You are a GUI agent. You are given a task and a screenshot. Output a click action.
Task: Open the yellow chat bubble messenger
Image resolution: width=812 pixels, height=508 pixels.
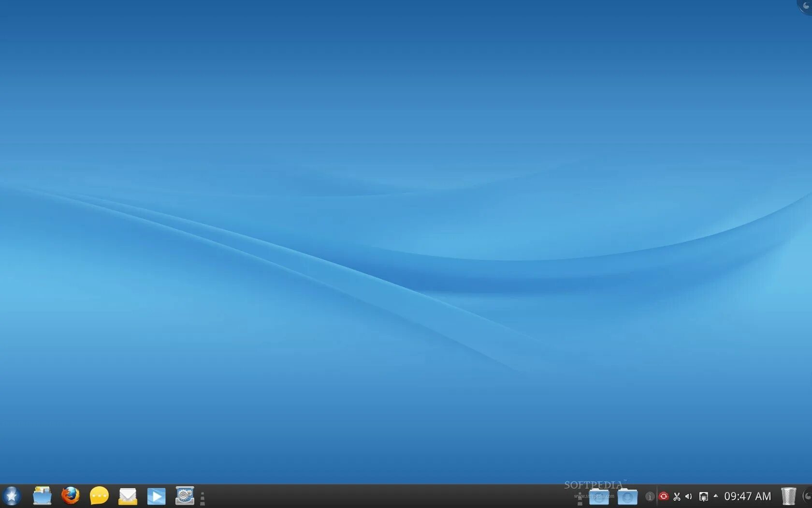coord(99,496)
